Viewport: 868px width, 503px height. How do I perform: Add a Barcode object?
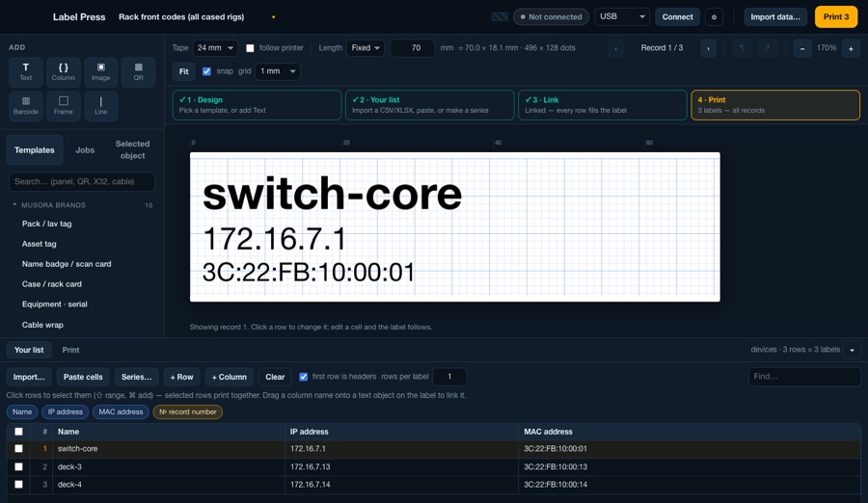(x=25, y=106)
